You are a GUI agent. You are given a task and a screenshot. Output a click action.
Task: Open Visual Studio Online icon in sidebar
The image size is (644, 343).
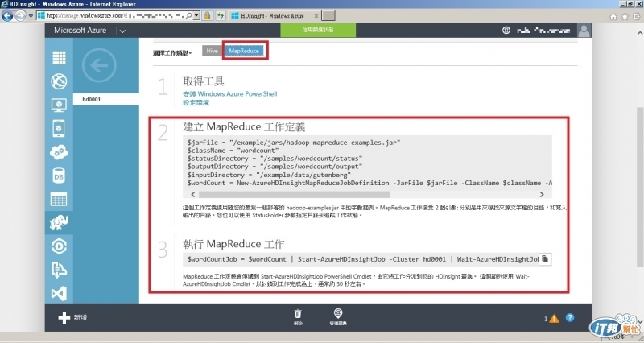tap(59, 293)
